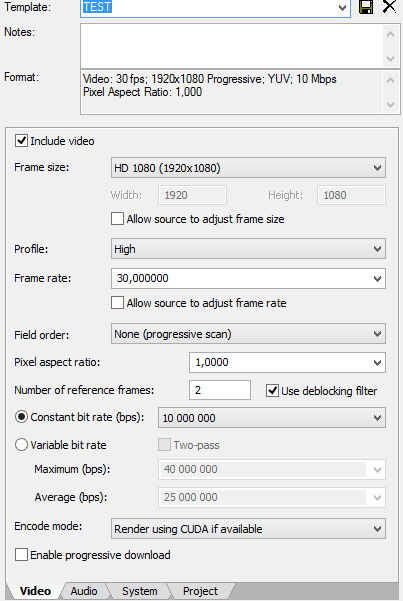Click Notes box scroll up arrow
The width and height of the screenshot is (403, 601).
(x=390, y=34)
